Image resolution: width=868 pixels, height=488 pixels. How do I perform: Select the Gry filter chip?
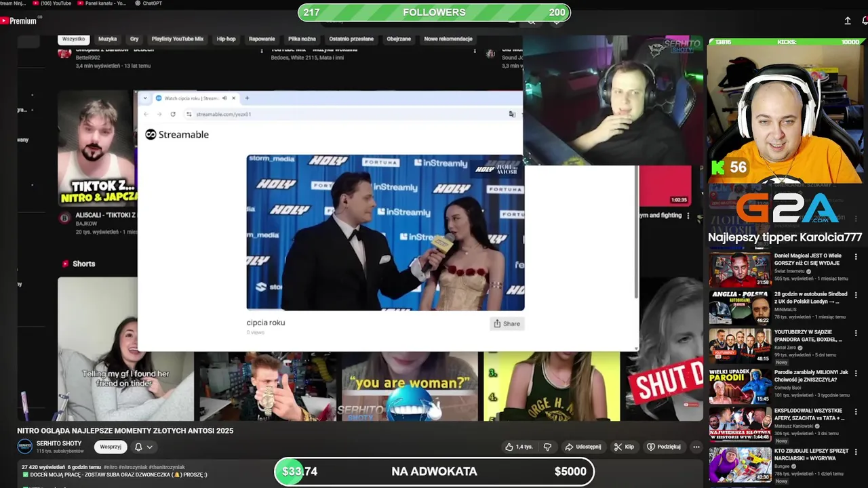click(x=134, y=39)
